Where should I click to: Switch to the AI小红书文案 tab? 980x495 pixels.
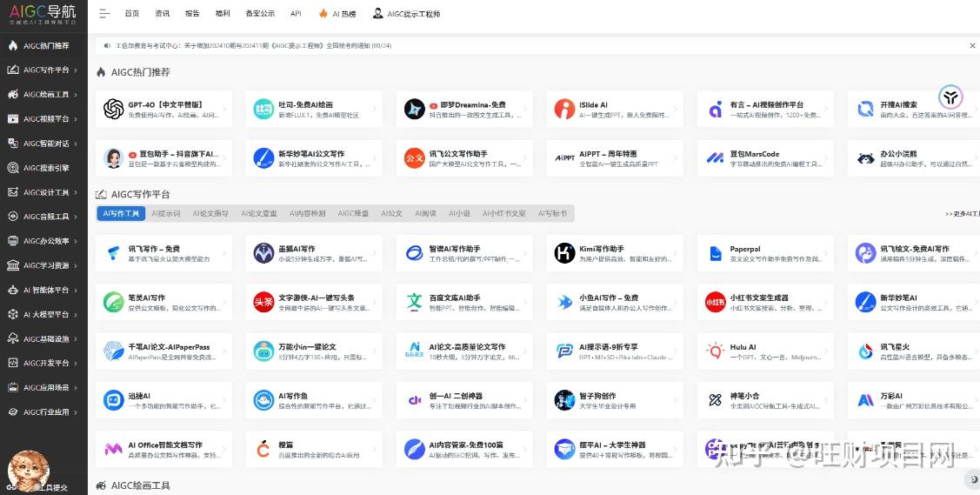(x=503, y=213)
